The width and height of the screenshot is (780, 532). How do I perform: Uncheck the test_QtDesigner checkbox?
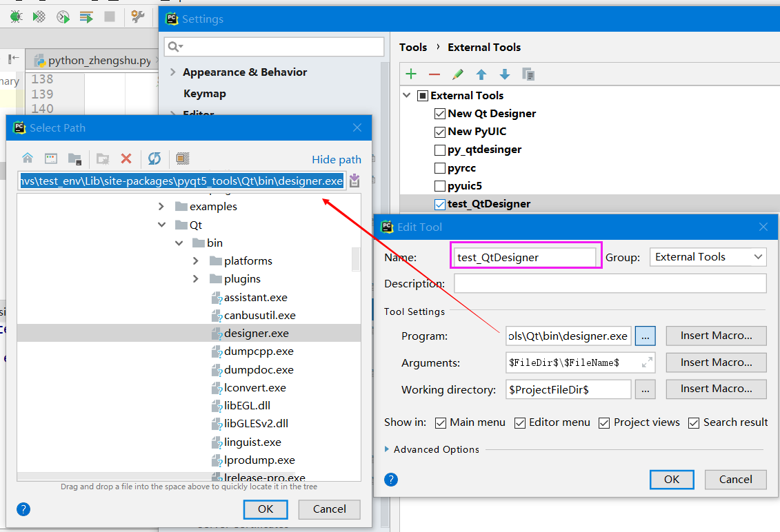click(x=440, y=205)
